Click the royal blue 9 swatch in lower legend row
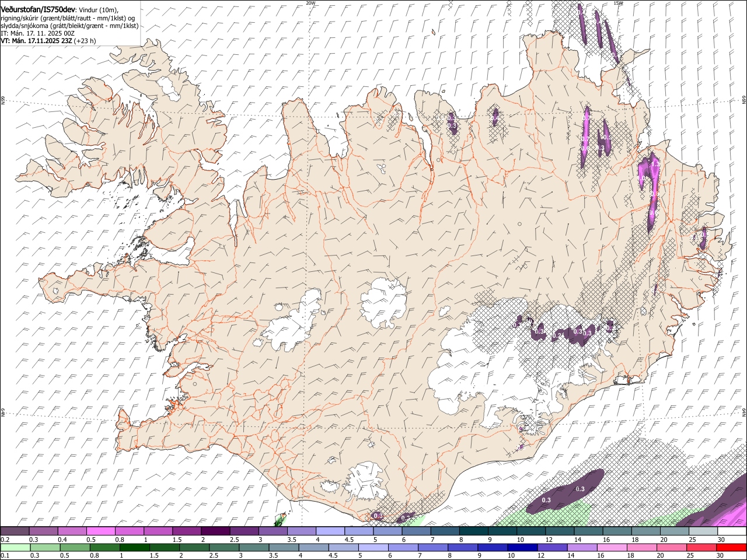Image resolution: width=747 pixels, height=560 pixels. 493,548
